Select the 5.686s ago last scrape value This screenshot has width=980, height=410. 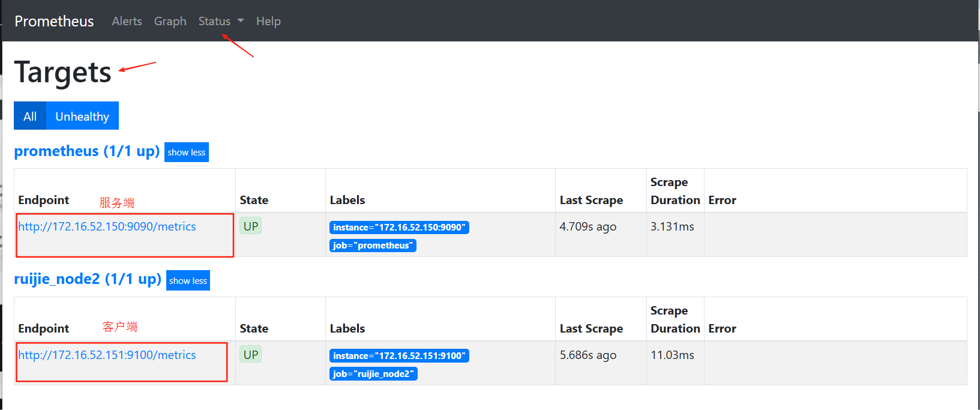(588, 355)
